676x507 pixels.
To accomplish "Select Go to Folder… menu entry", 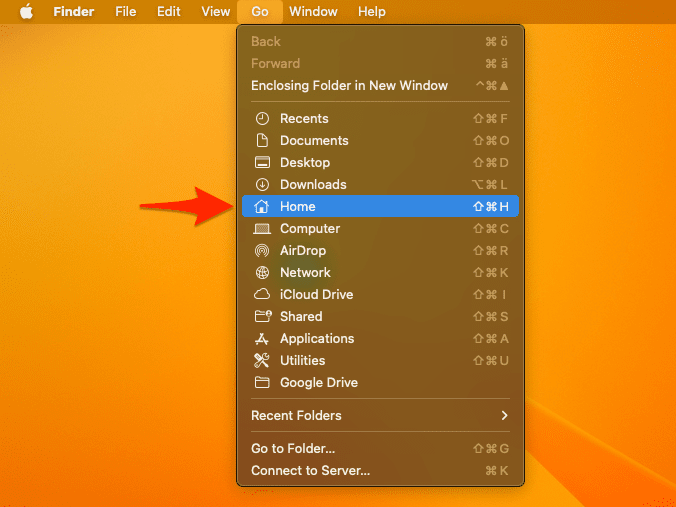I will 293,449.
